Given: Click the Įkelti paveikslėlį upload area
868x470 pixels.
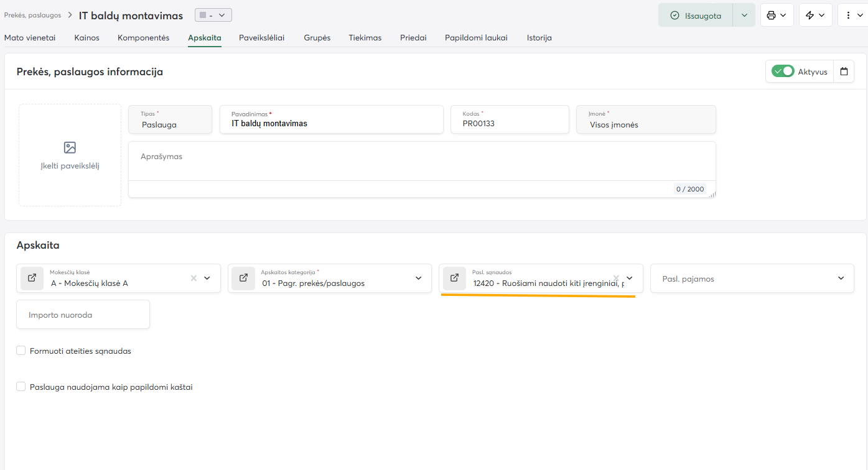Looking at the screenshot, I should click(70, 155).
